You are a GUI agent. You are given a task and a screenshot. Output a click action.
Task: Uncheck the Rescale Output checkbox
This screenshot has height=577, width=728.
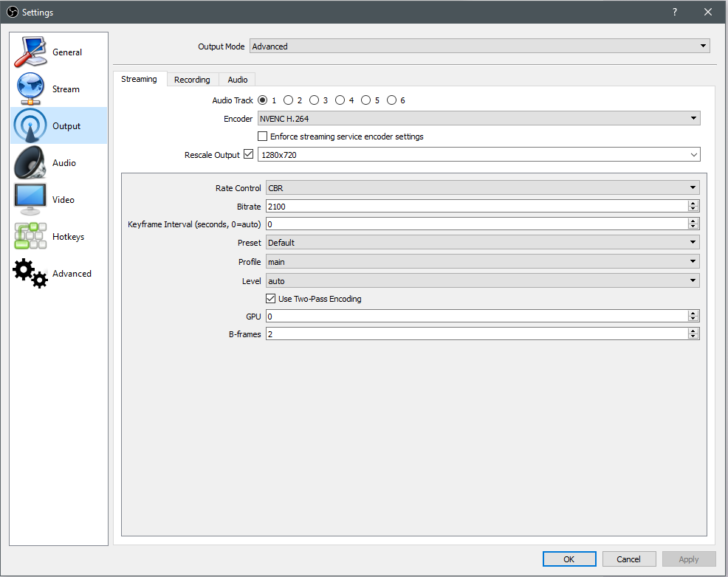click(x=248, y=154)
